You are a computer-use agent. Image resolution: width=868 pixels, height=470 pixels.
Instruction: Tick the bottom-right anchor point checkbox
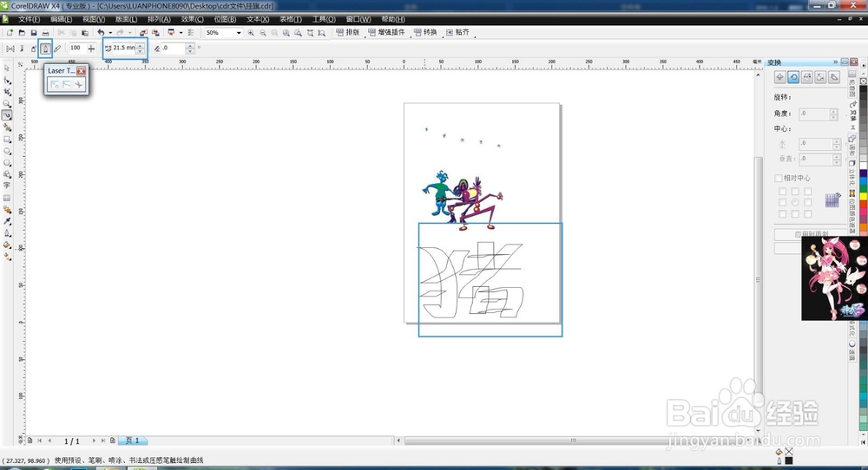807,213
